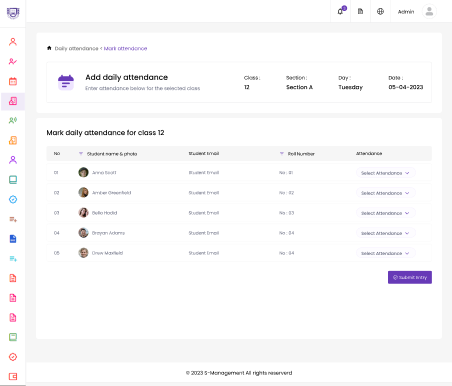Image resolution: width=452 pixels, height=386 pixels.
Task: Click the school logo at top left
Action: (13, 13)
